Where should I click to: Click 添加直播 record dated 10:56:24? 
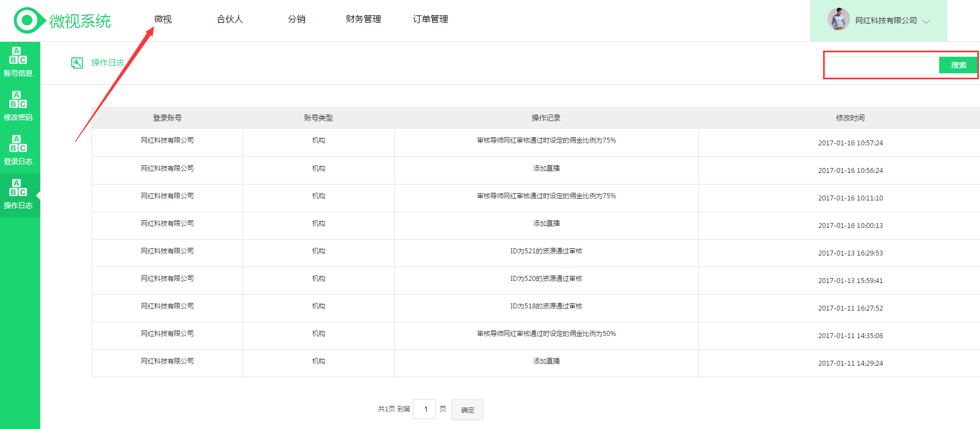[546, 169]
